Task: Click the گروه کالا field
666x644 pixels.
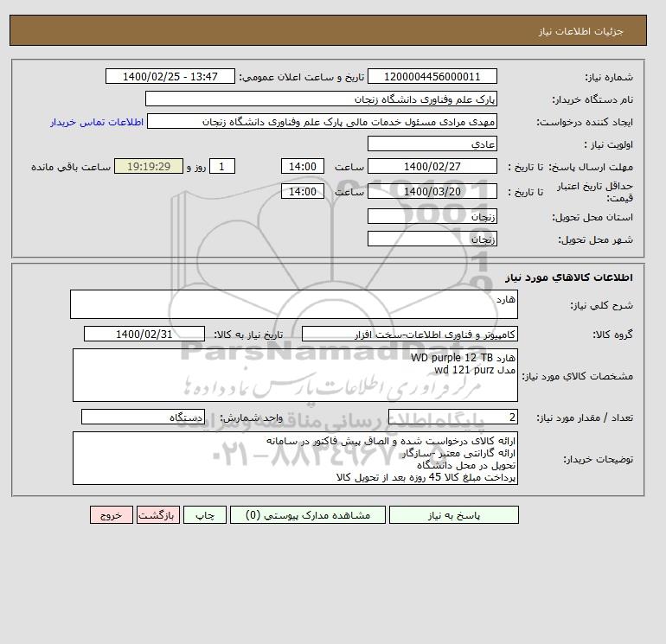Action: pyautogui.click(x=409, y=334)
